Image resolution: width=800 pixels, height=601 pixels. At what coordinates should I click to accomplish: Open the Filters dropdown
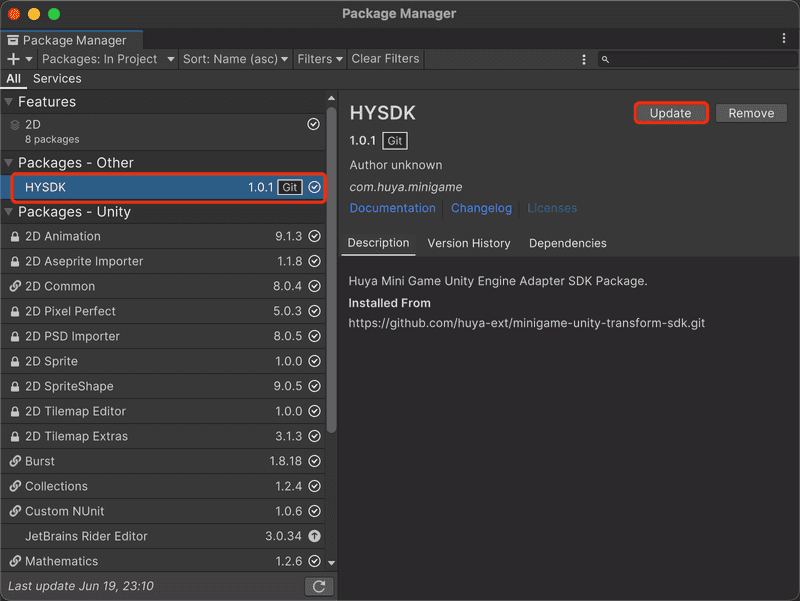(x=319, y=59)
